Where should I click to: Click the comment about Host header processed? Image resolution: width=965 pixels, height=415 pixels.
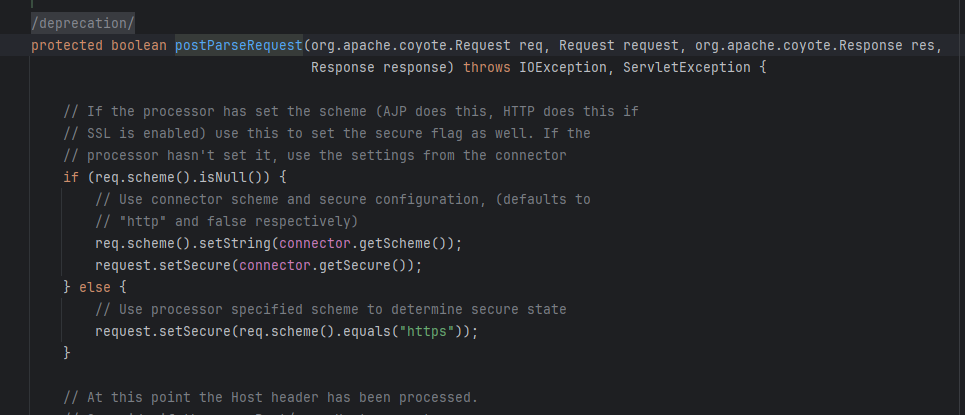pos(270,397)
